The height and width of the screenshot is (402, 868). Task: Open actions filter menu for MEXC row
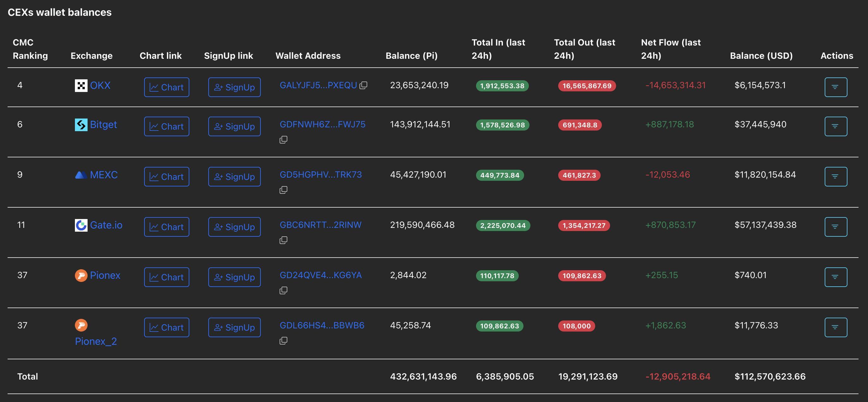(x=836, y=177)
